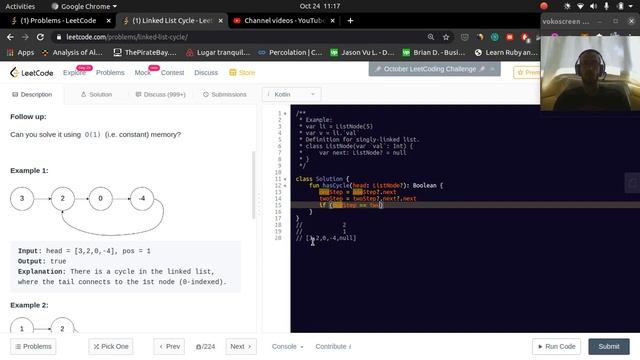Bookmark this page with the star icon

446,37
